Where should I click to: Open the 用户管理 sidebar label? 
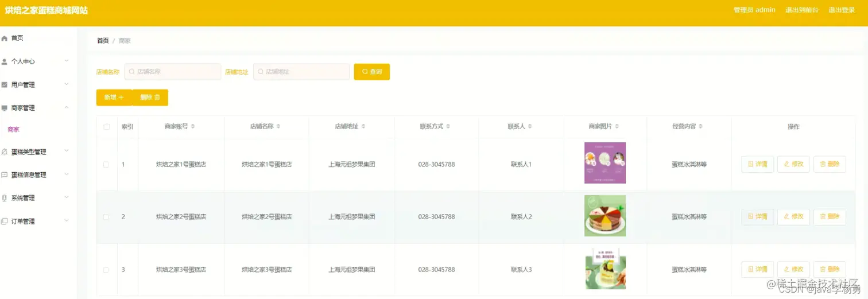23,85
